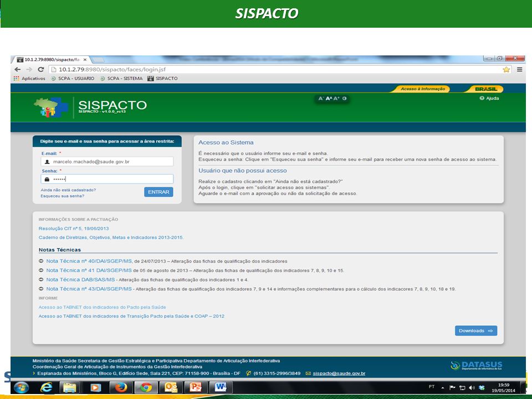Open the Windows Start menu

22,387
